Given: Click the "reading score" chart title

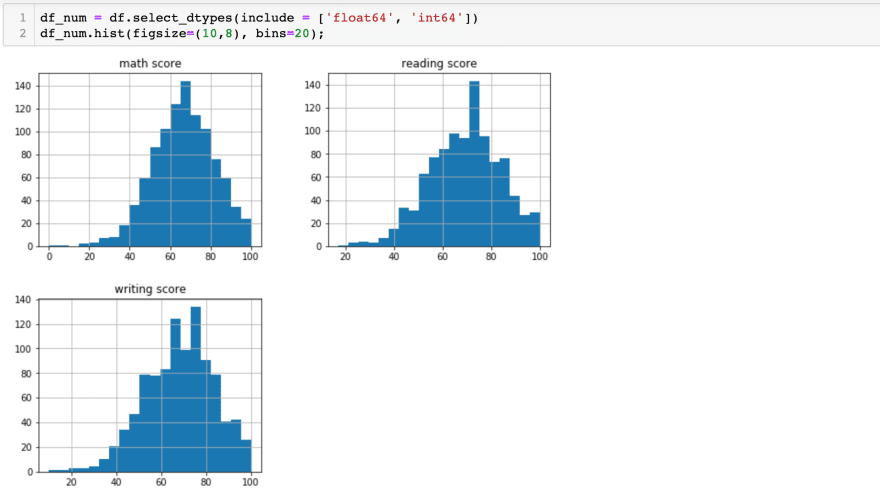Looking at the screenshot, I should [x=439, y=63].
